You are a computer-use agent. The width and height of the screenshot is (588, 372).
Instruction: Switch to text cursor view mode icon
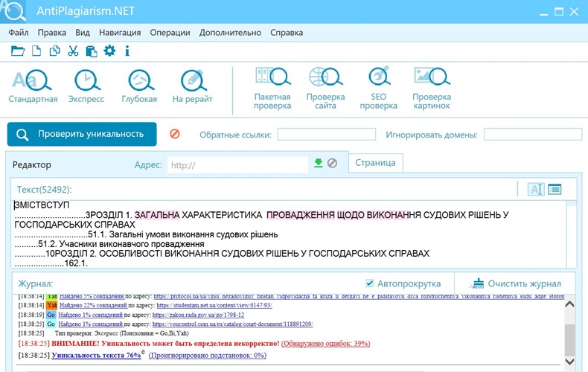(536, 190)
